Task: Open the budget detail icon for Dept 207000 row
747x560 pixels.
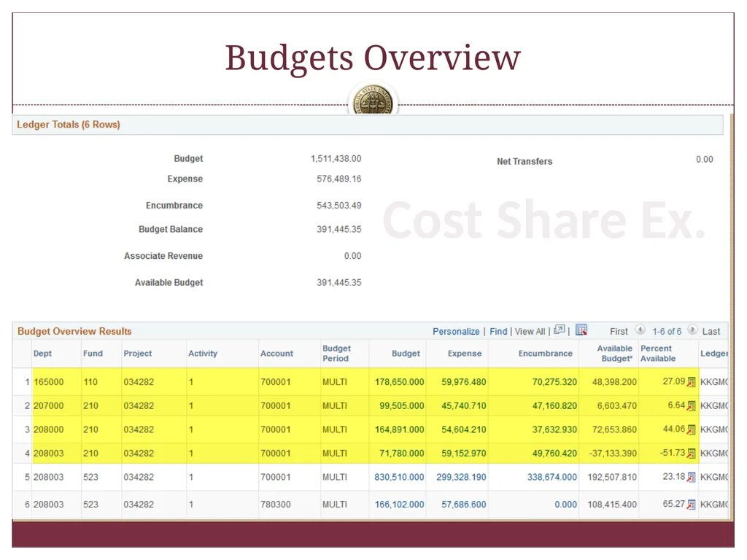Action: point(692,405)
